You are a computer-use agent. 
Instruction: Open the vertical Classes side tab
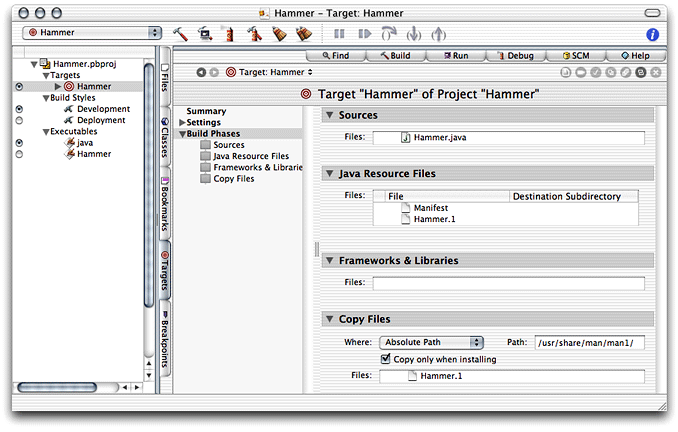165,138
